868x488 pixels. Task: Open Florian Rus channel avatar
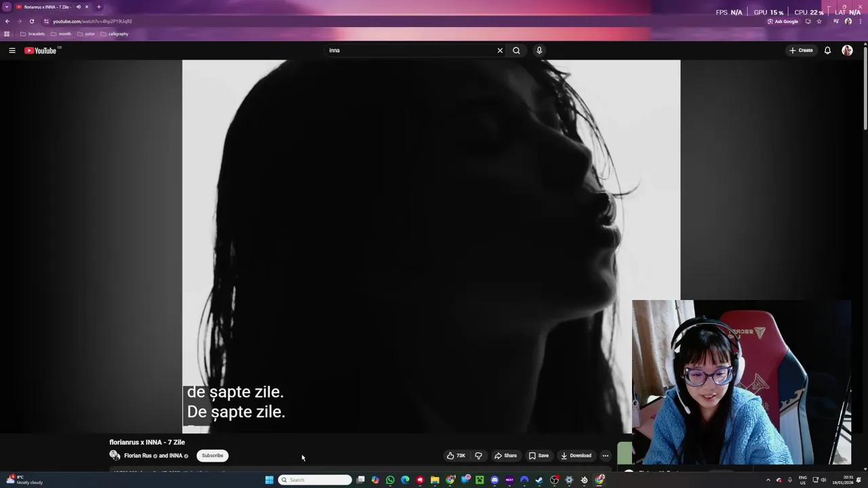pos(115,455)
